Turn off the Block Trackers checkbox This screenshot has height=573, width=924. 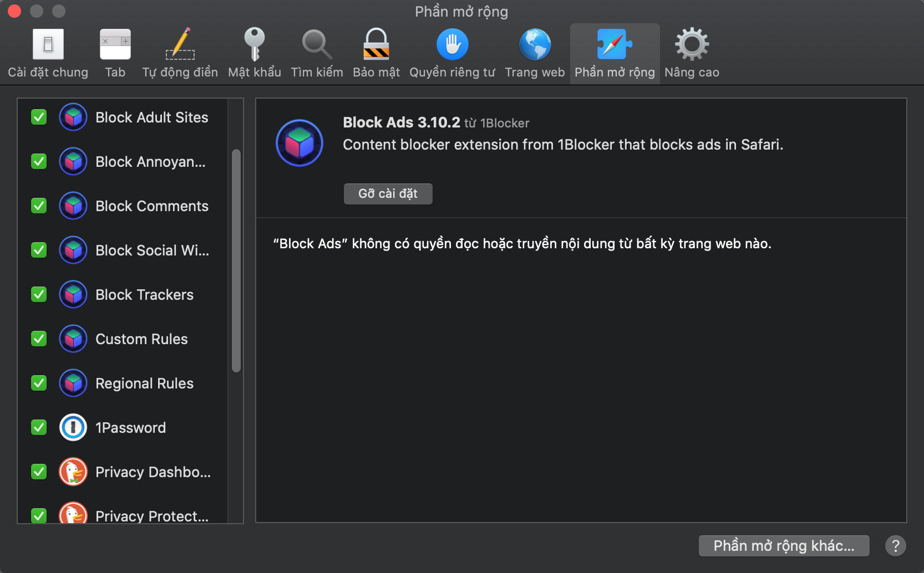(39, 294)
